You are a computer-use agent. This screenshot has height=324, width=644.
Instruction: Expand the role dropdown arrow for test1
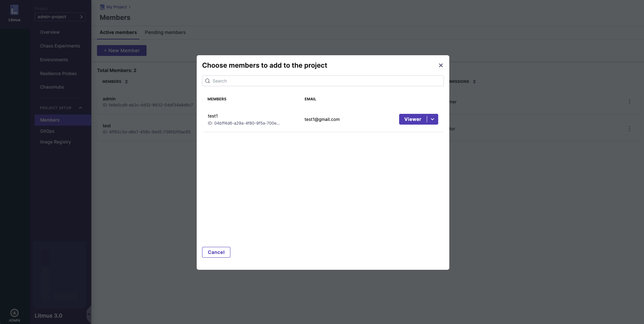[x=432, y=119]
